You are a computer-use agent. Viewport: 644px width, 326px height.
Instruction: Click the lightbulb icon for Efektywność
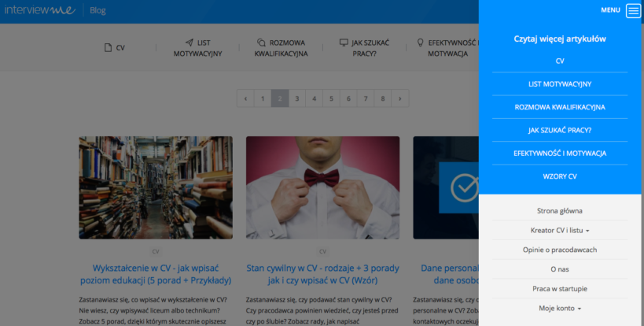(x=420, y=43)
